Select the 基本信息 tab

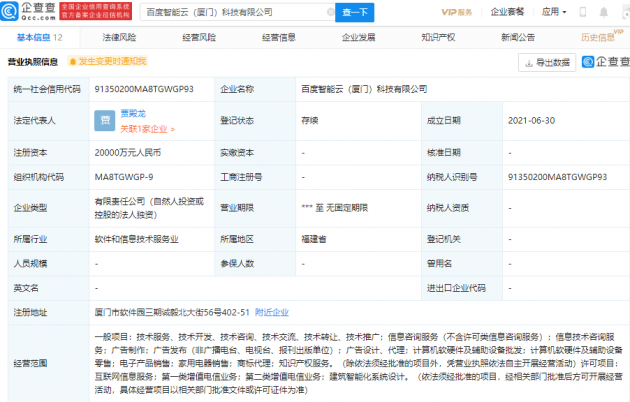coord(39,37)
